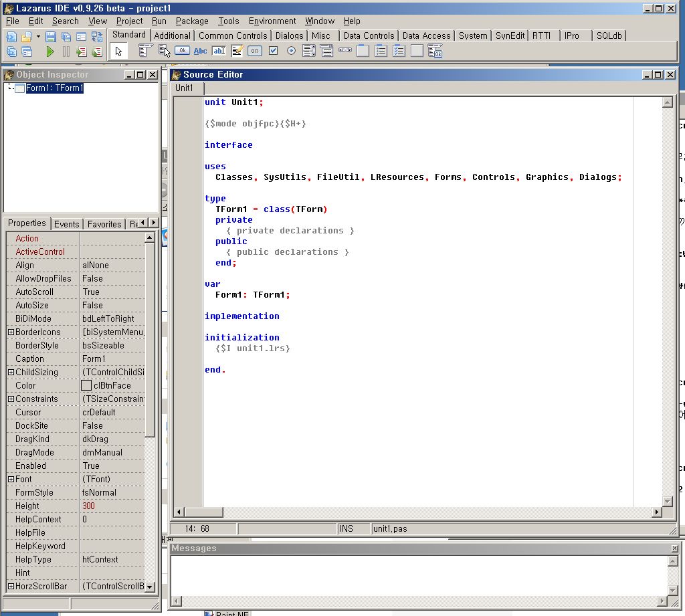Pick the TGroupBox component icon

click(x=363, y=51)
